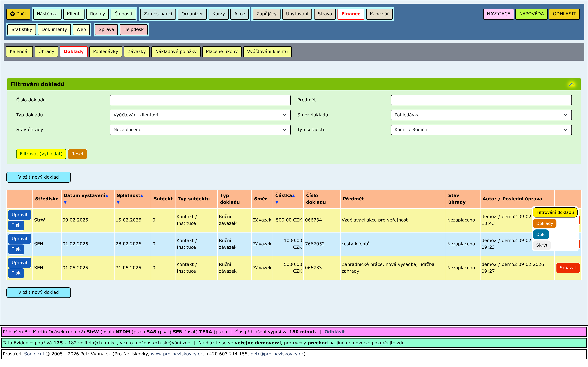The height and width of the screenshot is (367, 588).
Task: Open the Vyúčtování klientů tab
Action: pyautogui.click(x=267, y=51)
